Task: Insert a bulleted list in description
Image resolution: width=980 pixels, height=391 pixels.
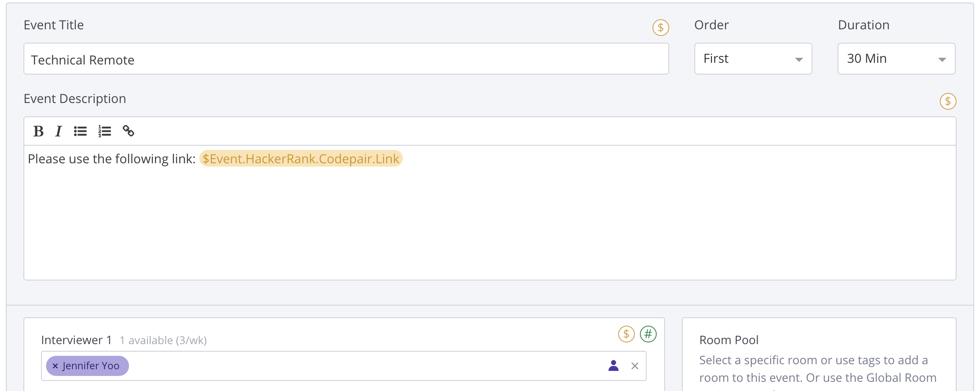Action: click(80, 131)
